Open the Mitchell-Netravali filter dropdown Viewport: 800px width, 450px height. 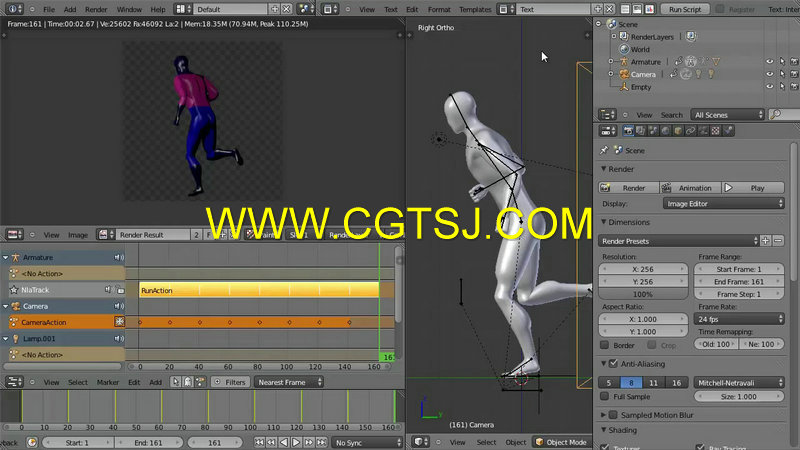point(739,382)
